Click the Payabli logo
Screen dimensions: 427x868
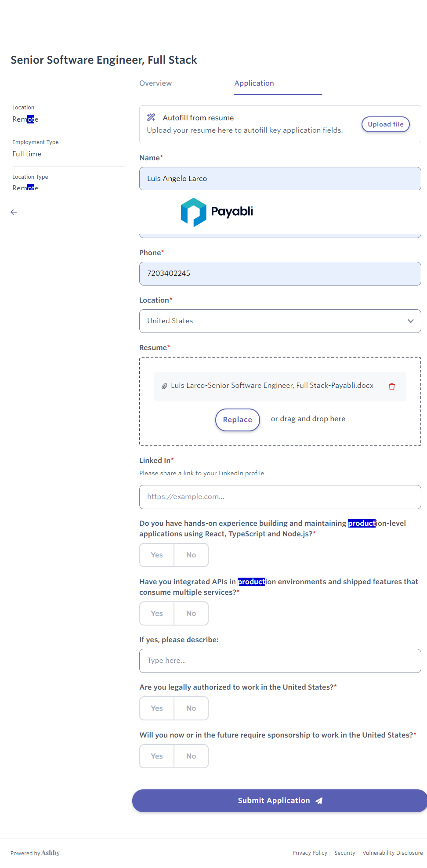point(217,212)
